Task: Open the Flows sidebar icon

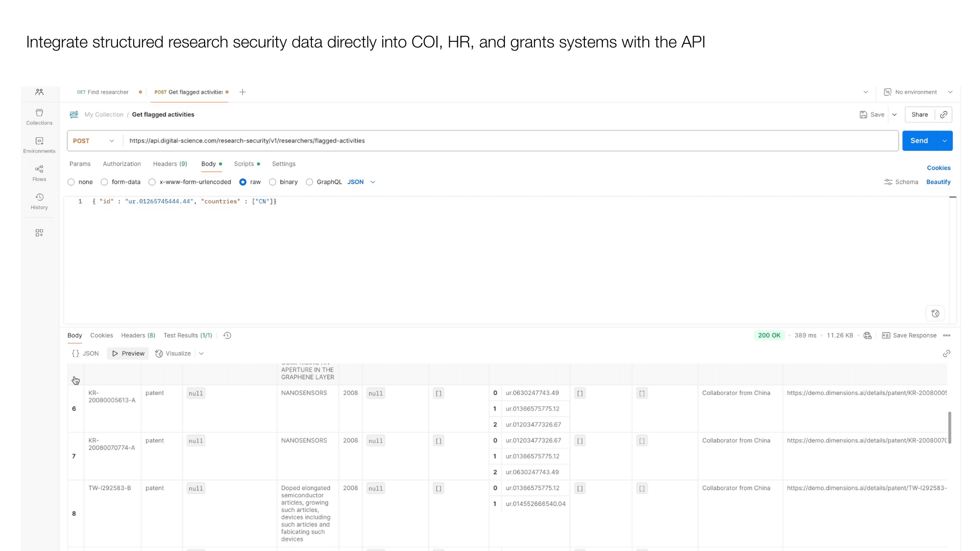Action: (39, 172)
